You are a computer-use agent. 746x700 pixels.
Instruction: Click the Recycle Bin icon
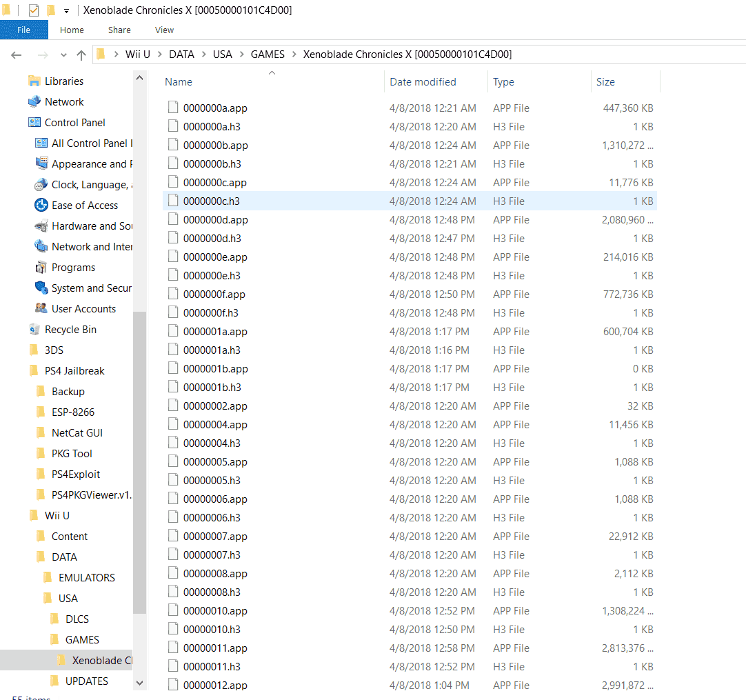click(34, 329)
